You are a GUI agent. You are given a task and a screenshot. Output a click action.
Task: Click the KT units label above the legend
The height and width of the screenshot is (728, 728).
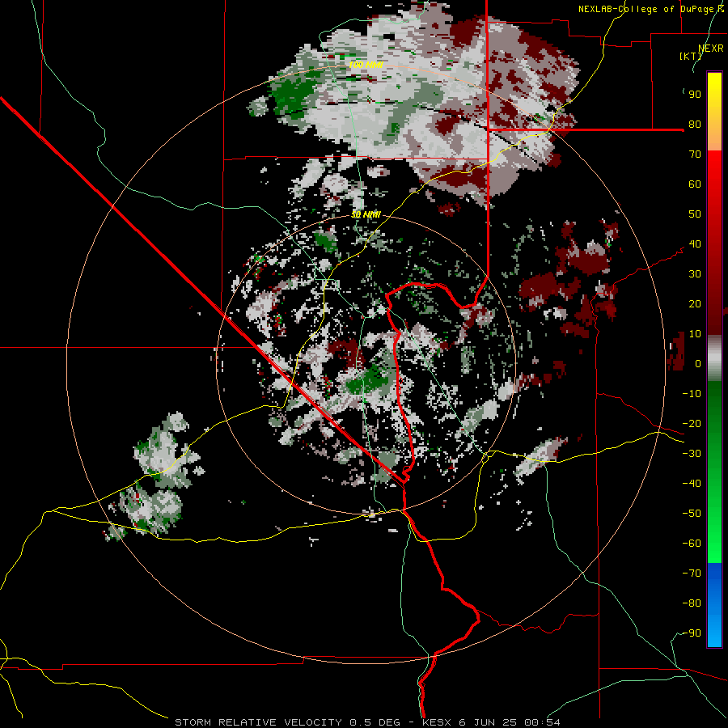[691, 56]
